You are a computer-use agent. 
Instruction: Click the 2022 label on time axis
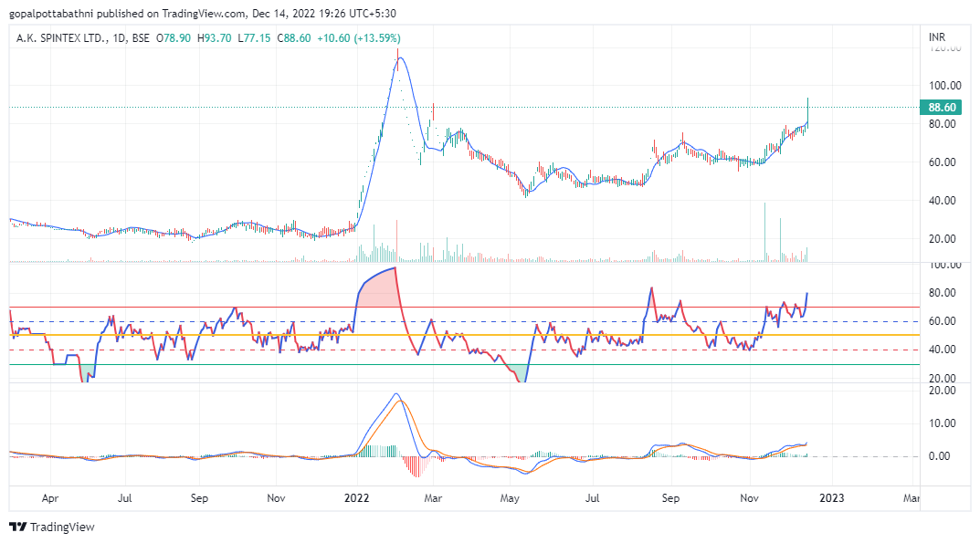(357, 498)
